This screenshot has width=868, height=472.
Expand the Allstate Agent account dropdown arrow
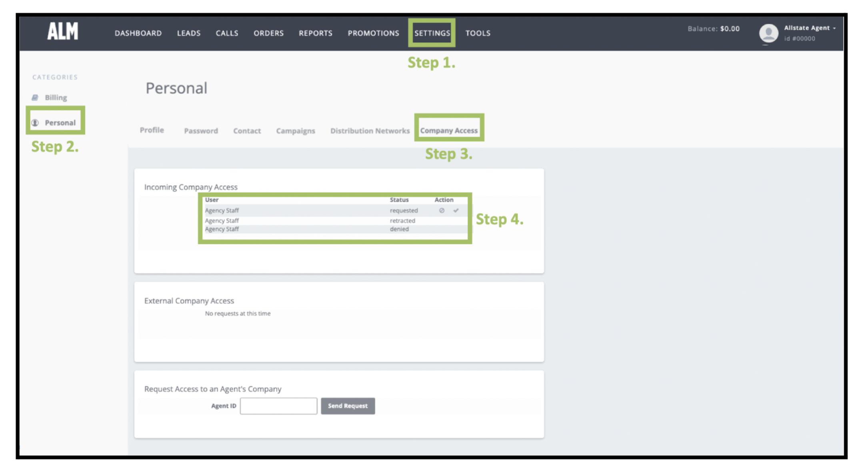click(834, 28)
